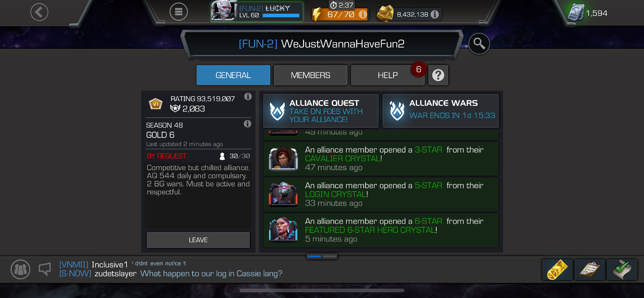
Task: Tap the info icon beside alliance rating
Action: pos(248,96)
